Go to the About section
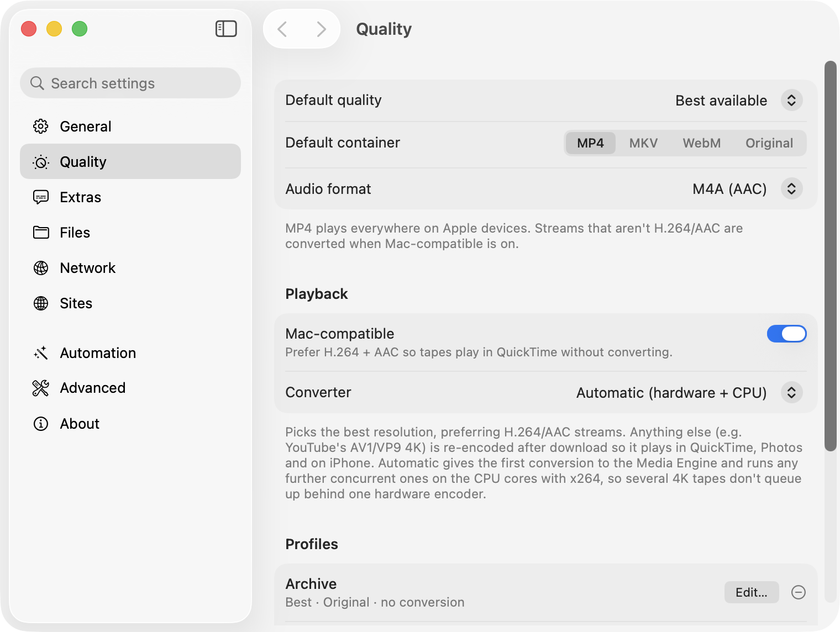 click(130, 424)
